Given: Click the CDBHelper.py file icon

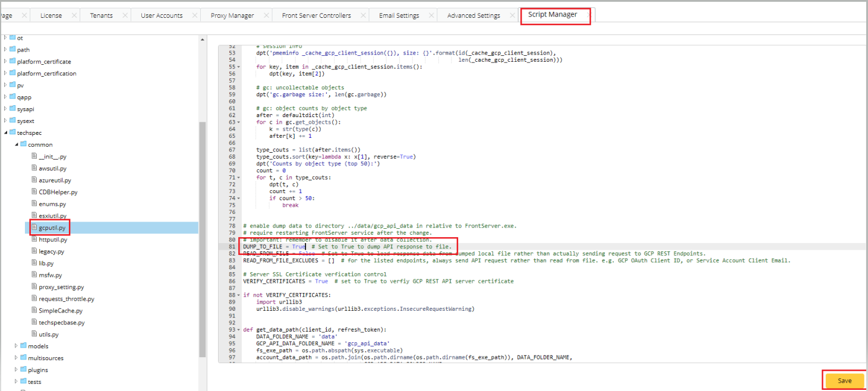Looking at the screenshot, I should pos(34,192).
